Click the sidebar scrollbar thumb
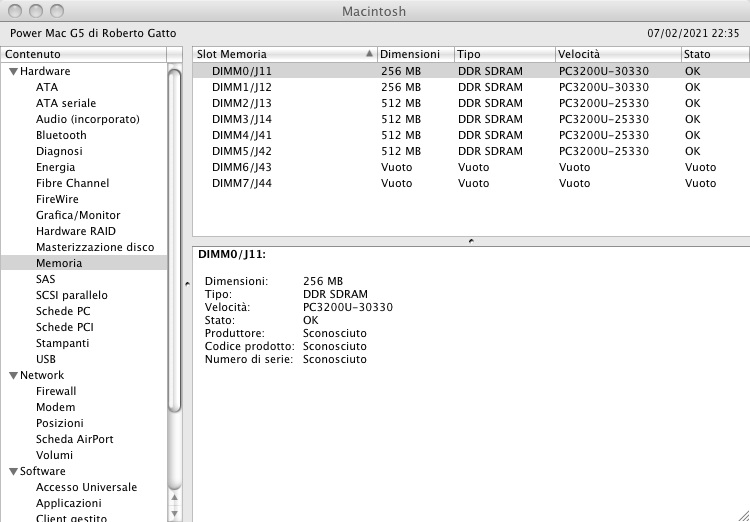750x522 pixels. (x=175, y=240)
